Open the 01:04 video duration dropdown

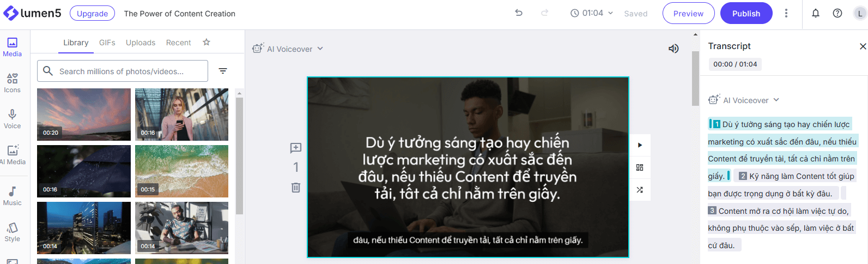pyautogui.click(x=592, y=13)
